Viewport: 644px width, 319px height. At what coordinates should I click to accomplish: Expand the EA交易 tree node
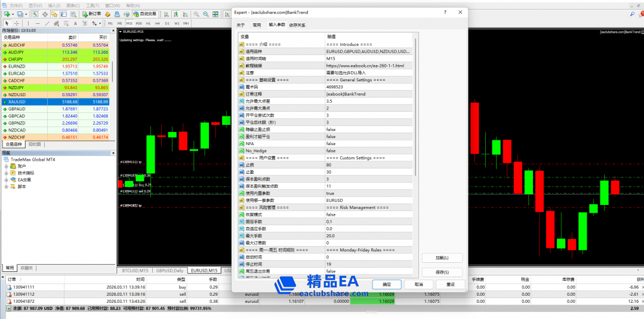6,180
